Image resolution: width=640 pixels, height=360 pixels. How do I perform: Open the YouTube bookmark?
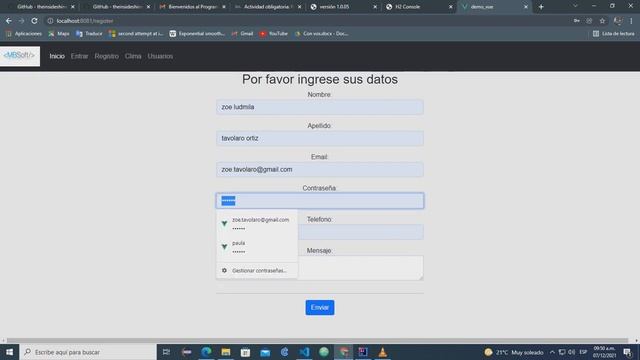273,34
